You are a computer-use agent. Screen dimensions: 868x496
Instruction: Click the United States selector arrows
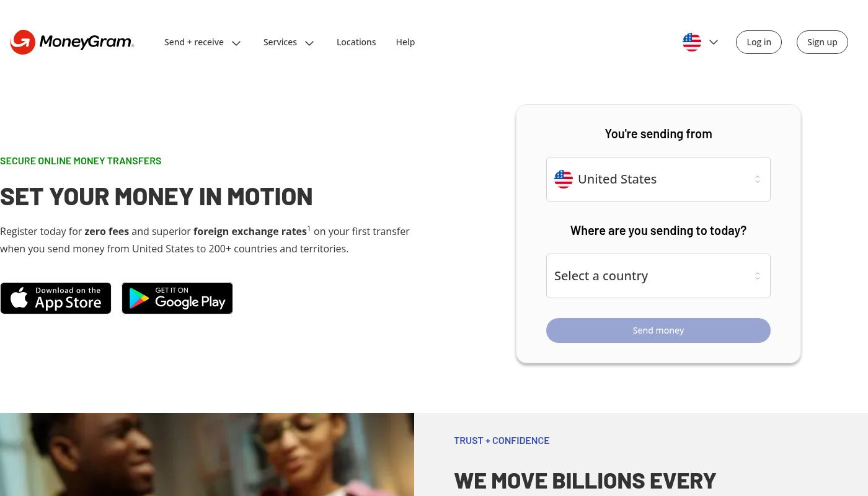point(758,179)
